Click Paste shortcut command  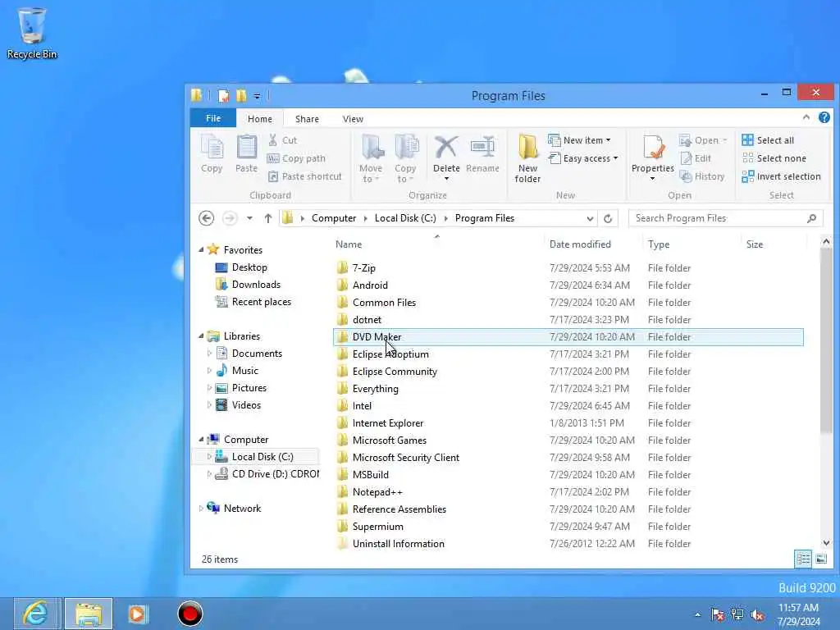tap(304, 176)
